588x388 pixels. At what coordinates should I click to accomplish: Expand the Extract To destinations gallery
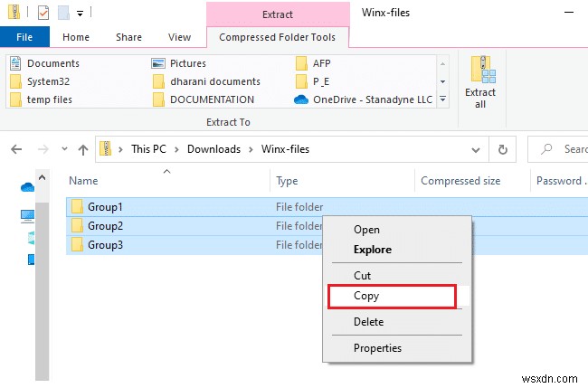[442, 99]
